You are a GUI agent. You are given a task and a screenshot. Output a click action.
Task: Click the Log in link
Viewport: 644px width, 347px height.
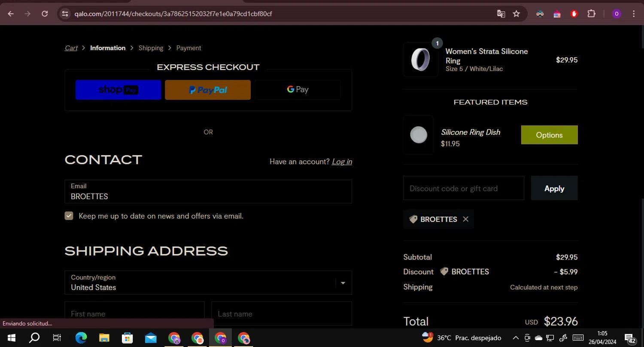pyautogui.click(x=342, y=162)
